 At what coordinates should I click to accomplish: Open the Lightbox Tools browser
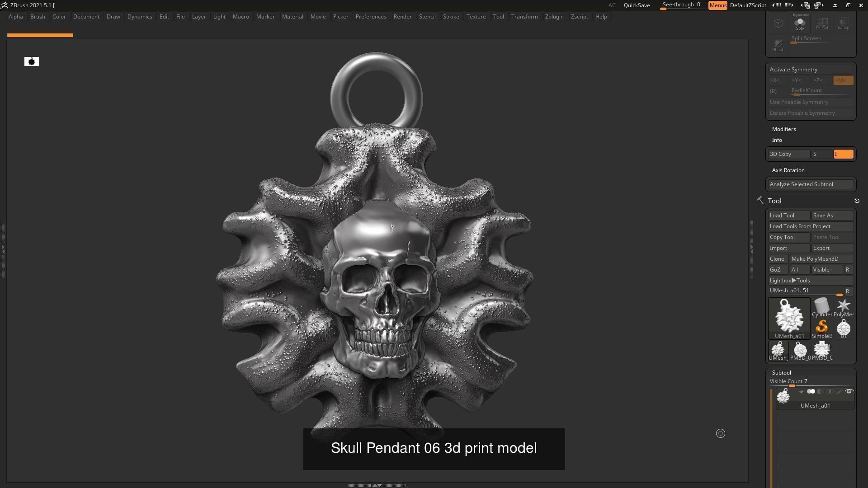coord(811,281)
